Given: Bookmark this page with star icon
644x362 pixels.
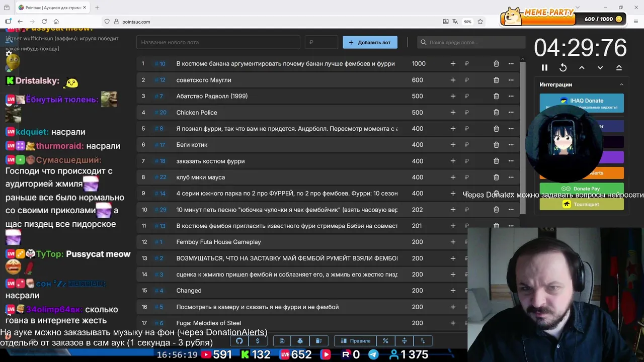Looking at the screenshot, I should [x=480, y=22].
